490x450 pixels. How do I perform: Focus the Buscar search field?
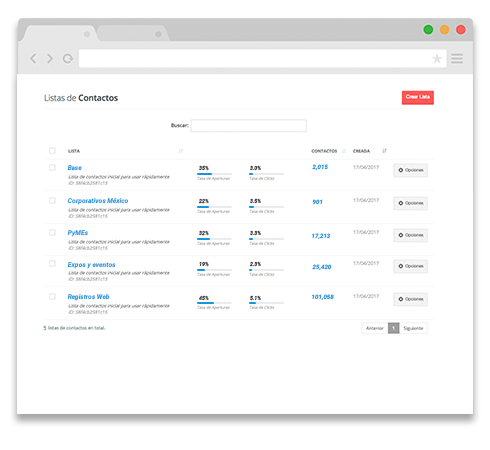[249, 126]
